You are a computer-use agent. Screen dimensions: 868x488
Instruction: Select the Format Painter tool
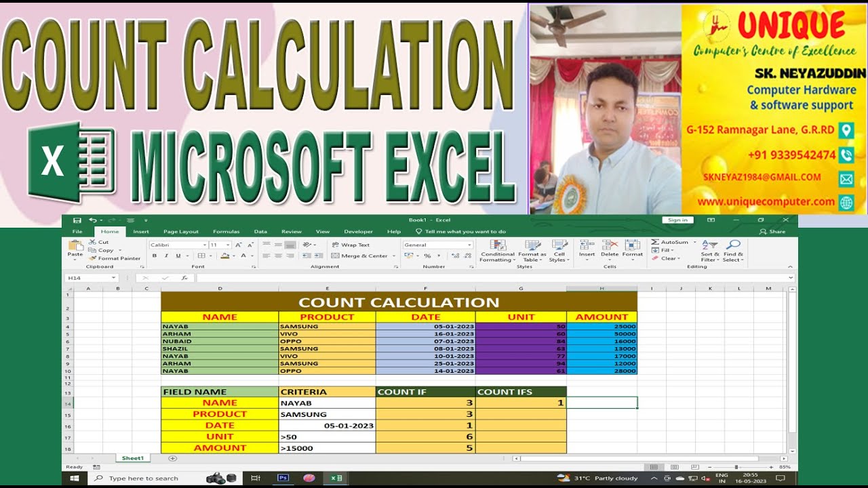115,258
